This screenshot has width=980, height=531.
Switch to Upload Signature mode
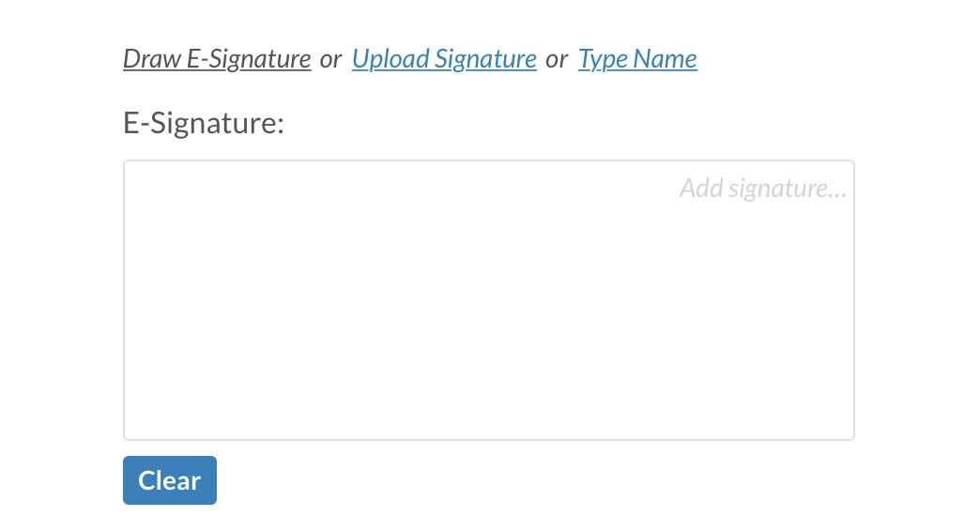click(x=444, y=59)
